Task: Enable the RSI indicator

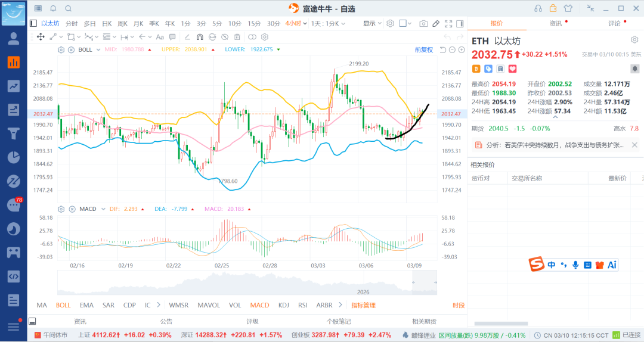Action: [302, 305]
